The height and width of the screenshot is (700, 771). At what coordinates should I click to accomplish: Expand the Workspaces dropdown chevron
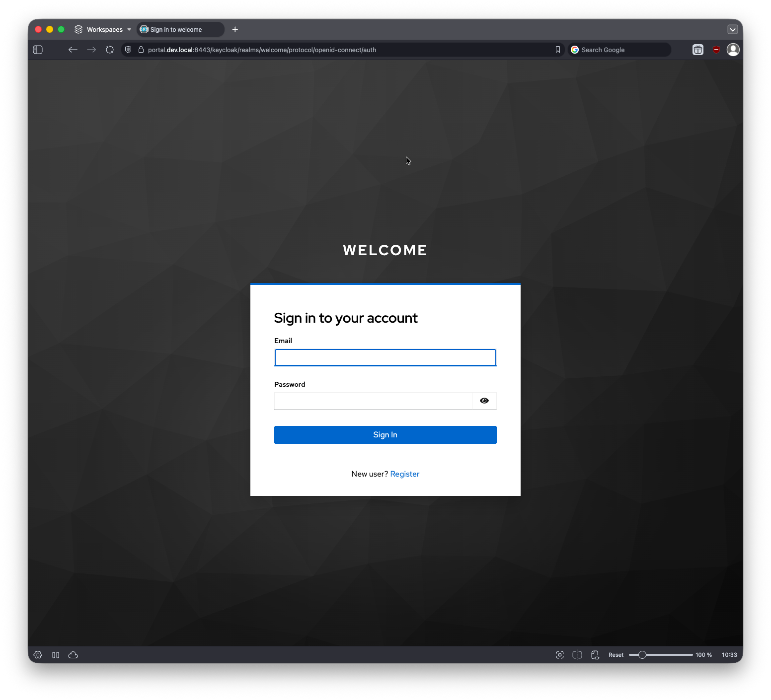point(129,29)
